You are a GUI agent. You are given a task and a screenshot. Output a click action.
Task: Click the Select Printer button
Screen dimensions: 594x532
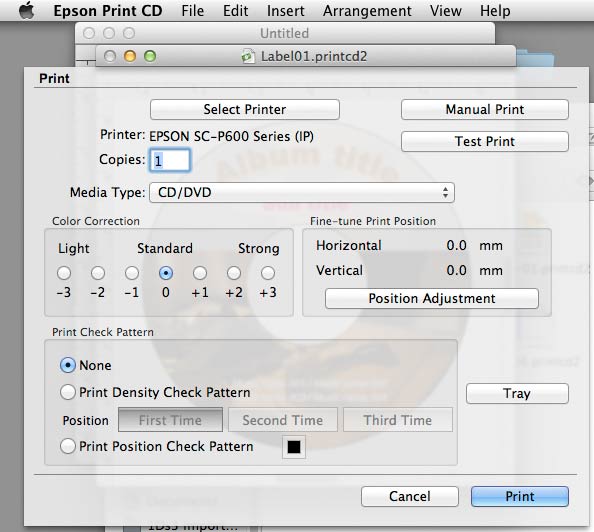click(x=245, y=110)
